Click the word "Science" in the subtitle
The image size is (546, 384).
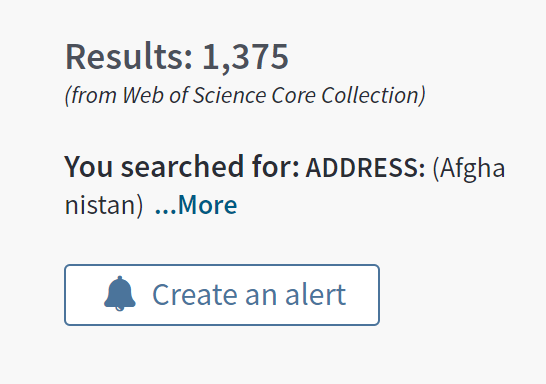pos(229,95)
